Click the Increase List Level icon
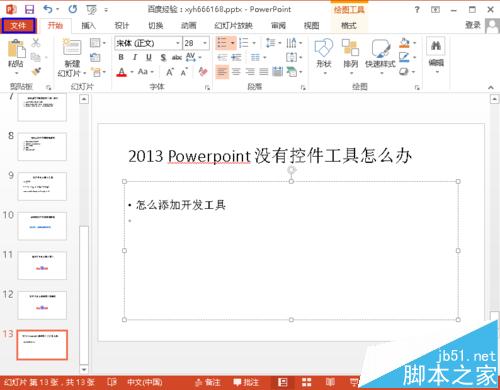 point(236,58)
